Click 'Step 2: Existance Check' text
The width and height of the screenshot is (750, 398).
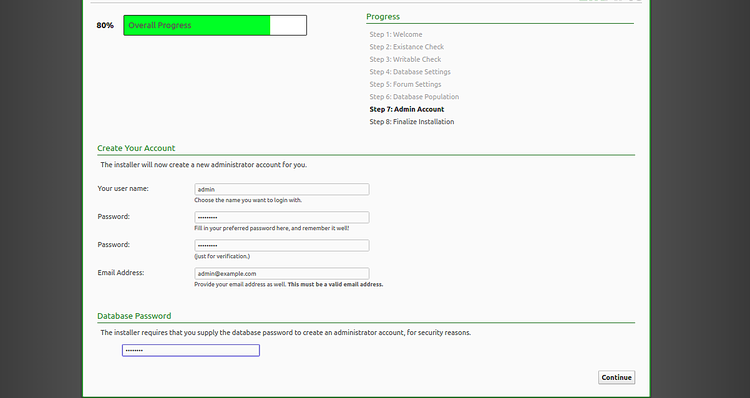click(x=407, y=47)
